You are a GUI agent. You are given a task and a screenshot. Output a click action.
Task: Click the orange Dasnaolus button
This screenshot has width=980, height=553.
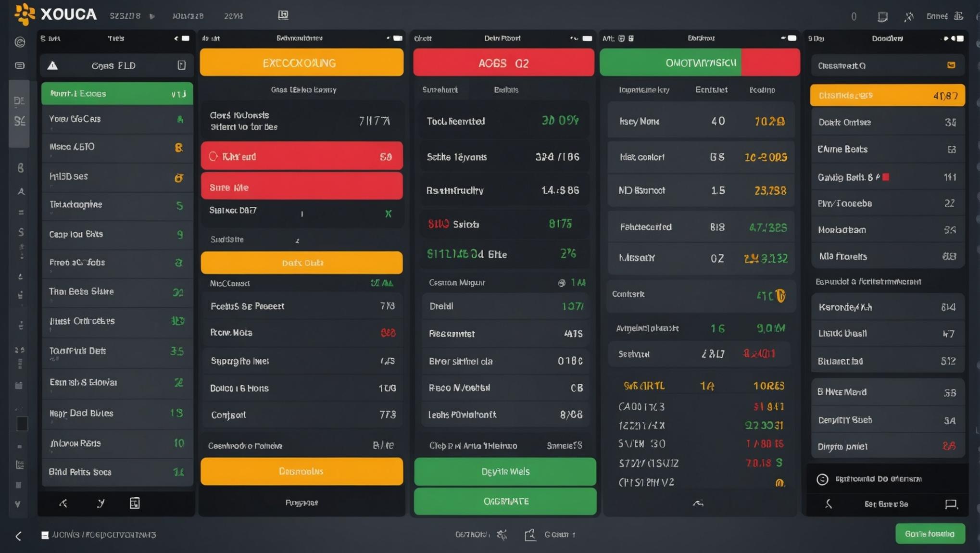click(302, 471)
